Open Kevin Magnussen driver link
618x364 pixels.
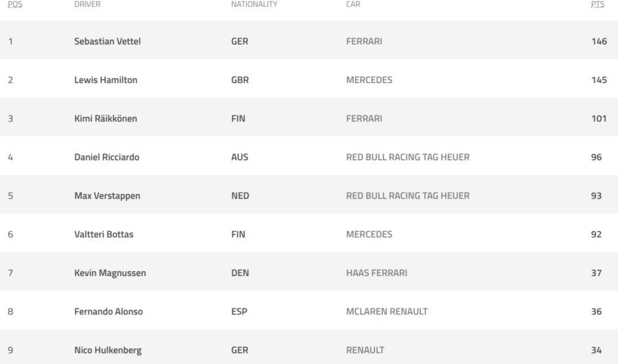(110, 273)
